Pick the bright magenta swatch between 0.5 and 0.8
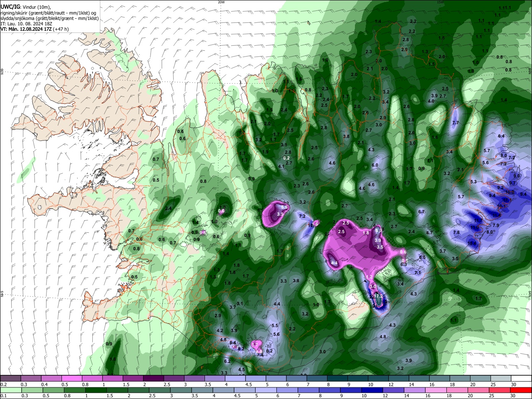 click(x=71, y=379)
